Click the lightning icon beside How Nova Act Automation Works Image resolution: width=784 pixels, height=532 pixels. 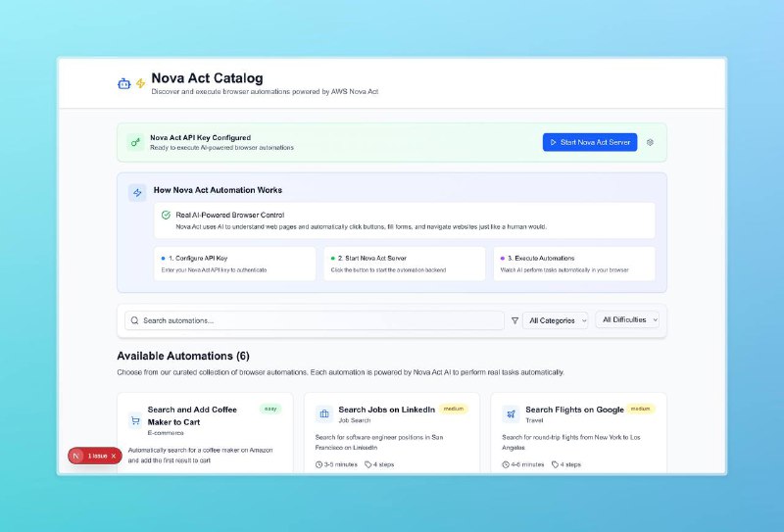click(x=137, y=192)
